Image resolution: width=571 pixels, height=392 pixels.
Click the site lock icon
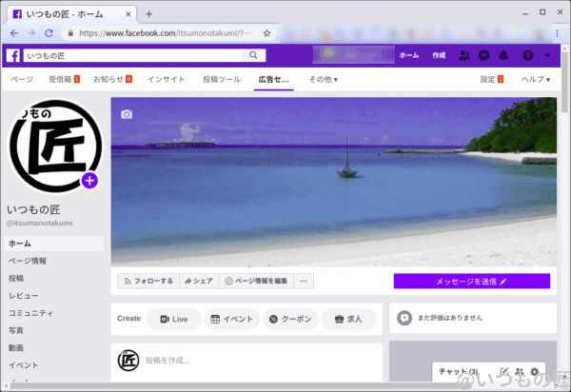(x=70, y=33)
